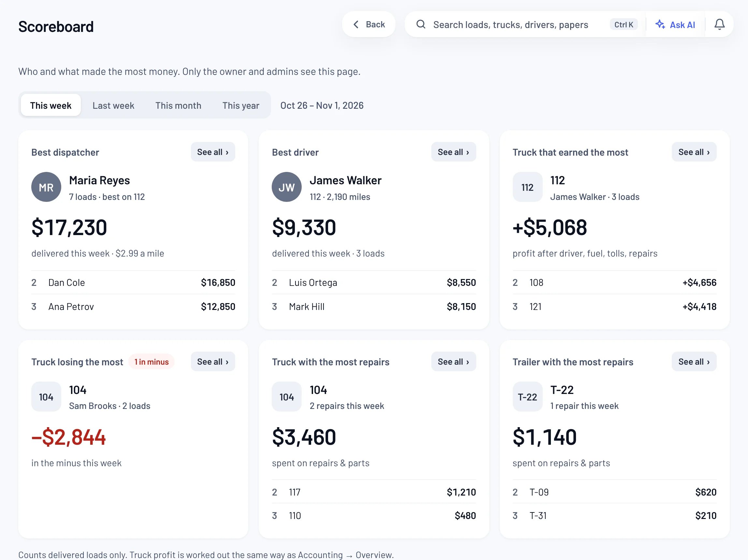Click the 104 badge in Truck losing the most

point(46,397)
